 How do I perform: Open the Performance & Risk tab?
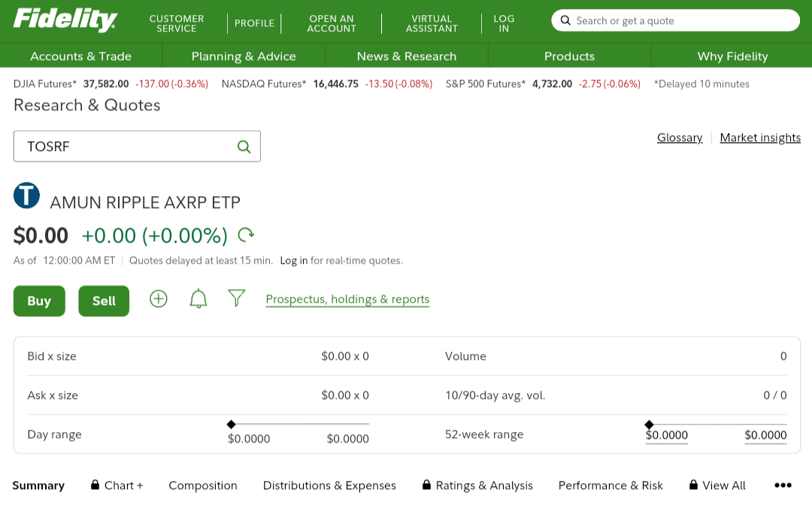point(611,485)
